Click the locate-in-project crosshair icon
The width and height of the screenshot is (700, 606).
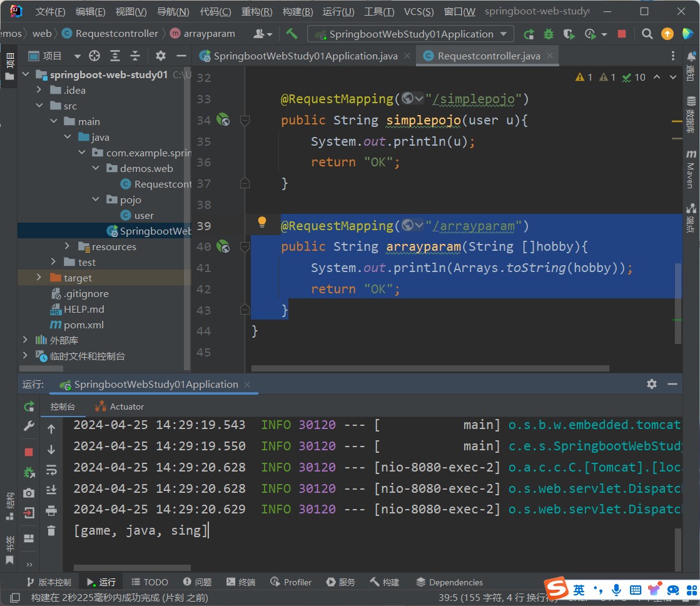click(x=94, y=56)
